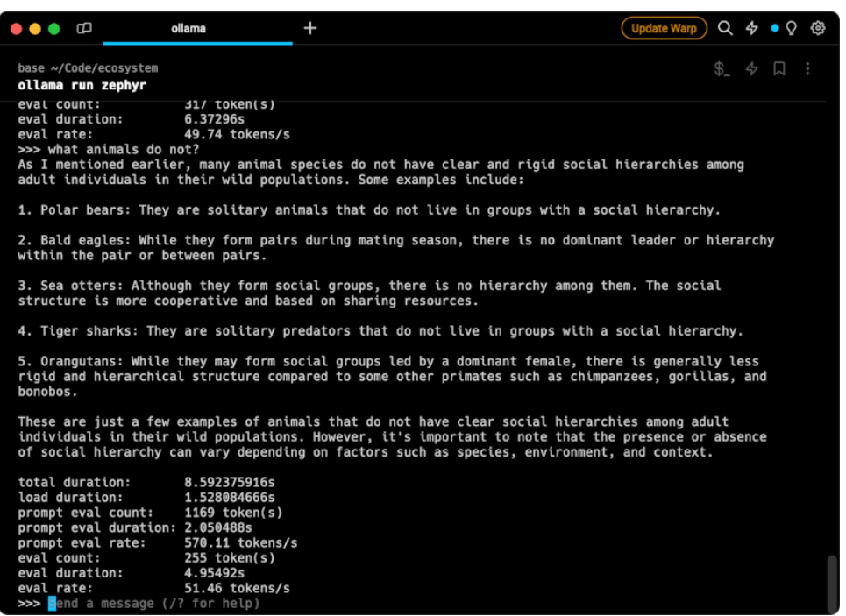Open the lightbulb resource center icon
Screen dimensions: 846x616
(791, 28)
